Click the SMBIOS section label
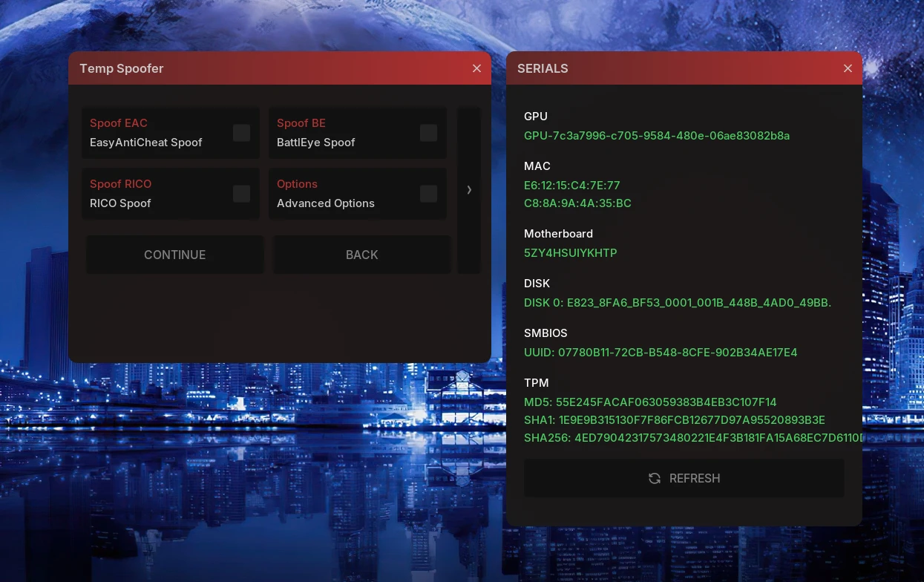The width and height of the screenshot is (924, 582). point(545,333)
